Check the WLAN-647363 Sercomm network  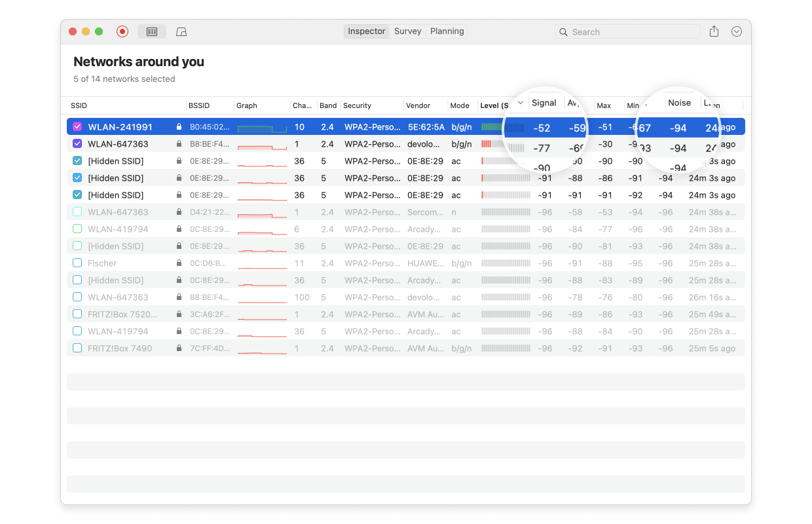tap(77, 212)
